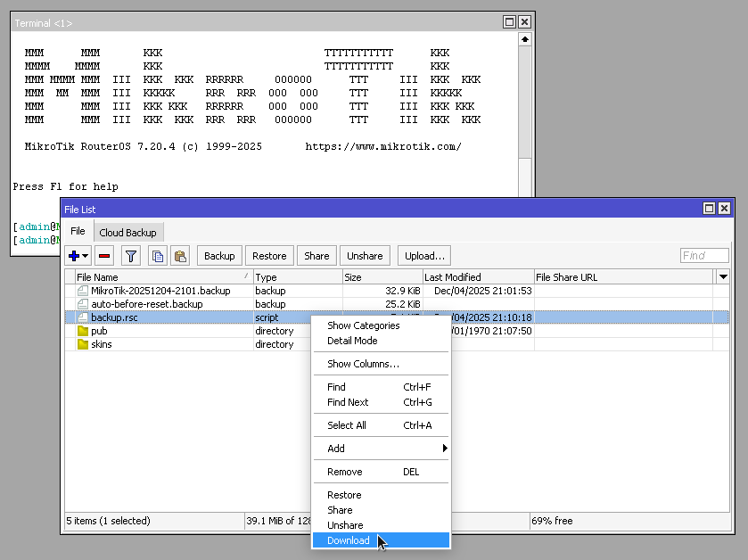The height and width of the screenshot is (560, 748).
Task: Click the Copy icon in toolbar
Action: pos(157,256)
